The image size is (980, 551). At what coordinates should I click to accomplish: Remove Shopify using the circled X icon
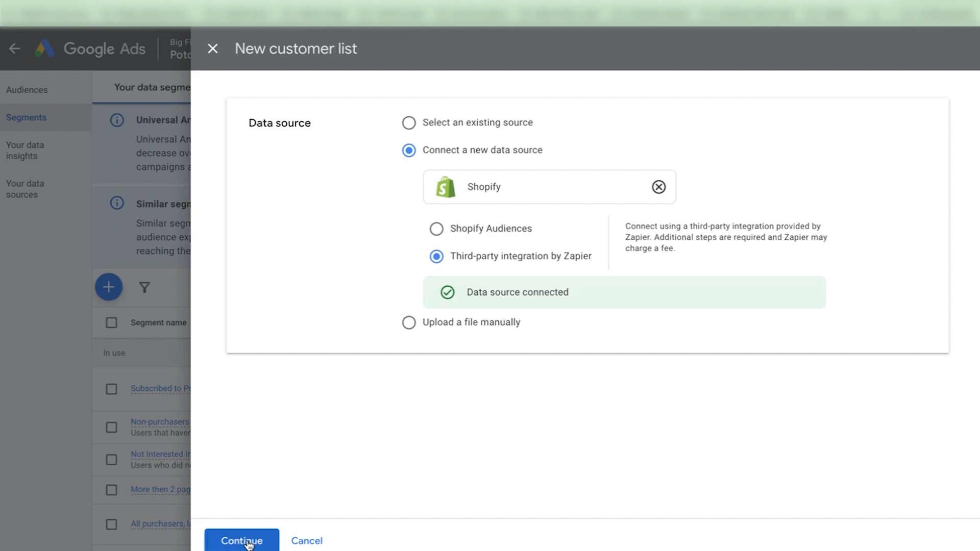coord(658,187)
